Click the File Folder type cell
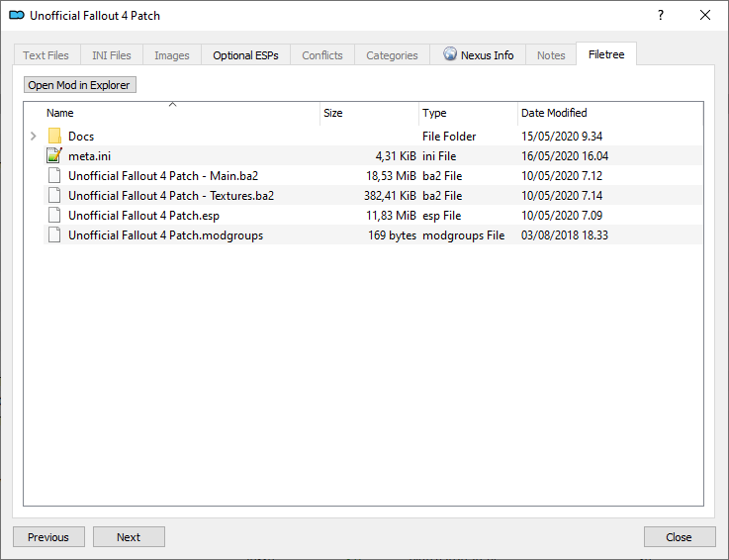The image size is (729, 560). pos(449,137)
